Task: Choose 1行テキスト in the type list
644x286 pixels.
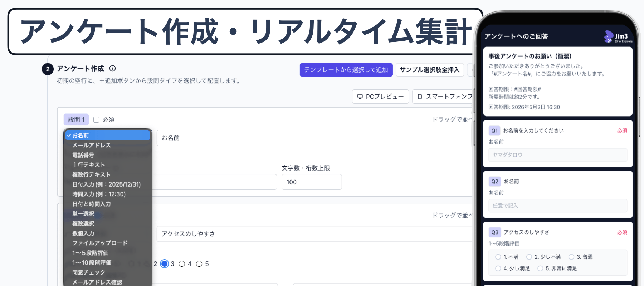Action: pyautogui.click(x=108, y=165)
